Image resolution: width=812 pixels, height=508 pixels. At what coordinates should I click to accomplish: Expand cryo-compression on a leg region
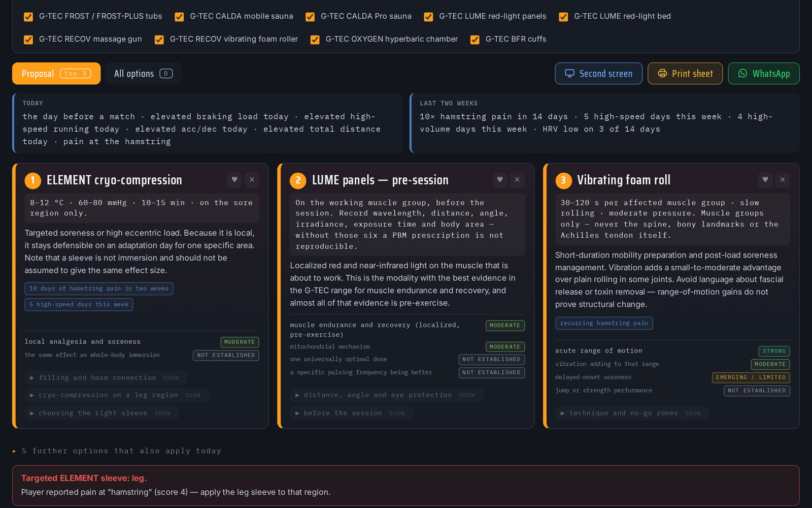point(117,395)
